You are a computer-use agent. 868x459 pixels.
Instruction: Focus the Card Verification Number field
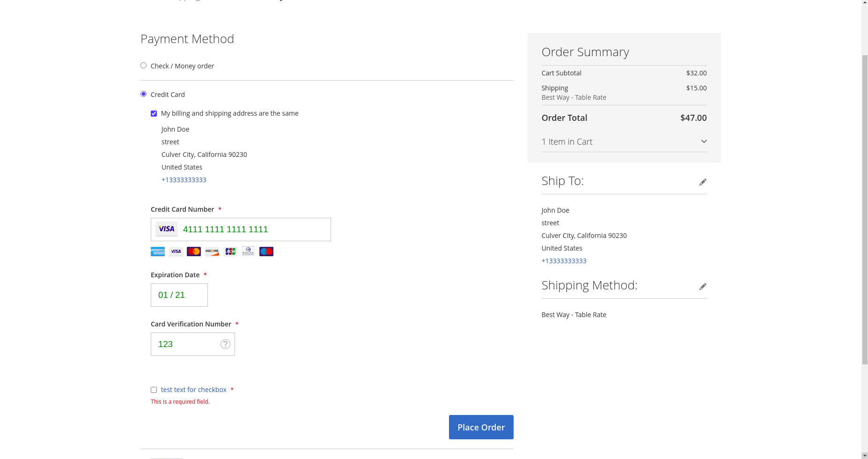[x=193, y=344]
